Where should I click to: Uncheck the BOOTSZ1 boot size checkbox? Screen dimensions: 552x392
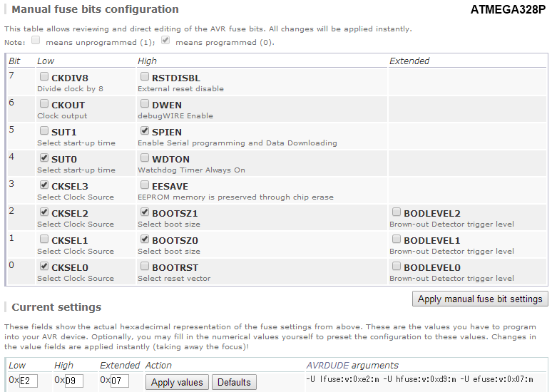coord(145,212)
